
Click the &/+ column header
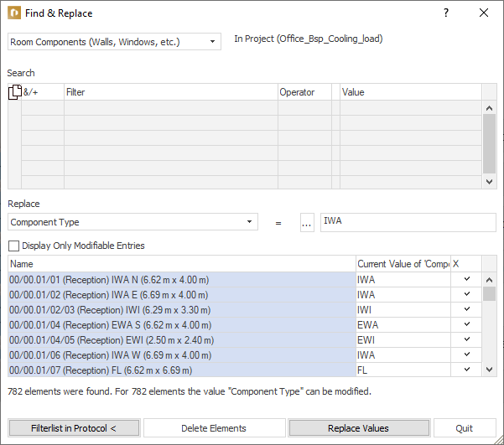[43, 92]
